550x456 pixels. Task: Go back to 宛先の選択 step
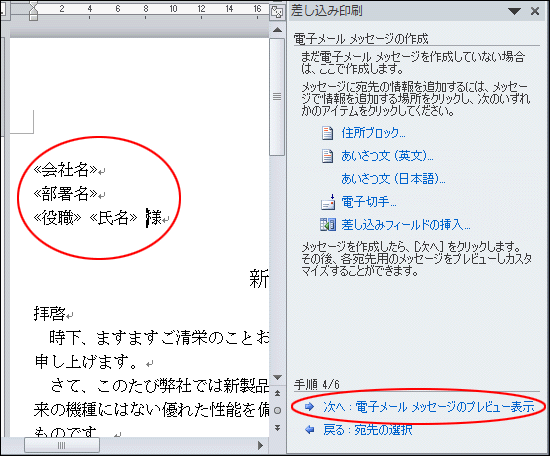(367, 430)
